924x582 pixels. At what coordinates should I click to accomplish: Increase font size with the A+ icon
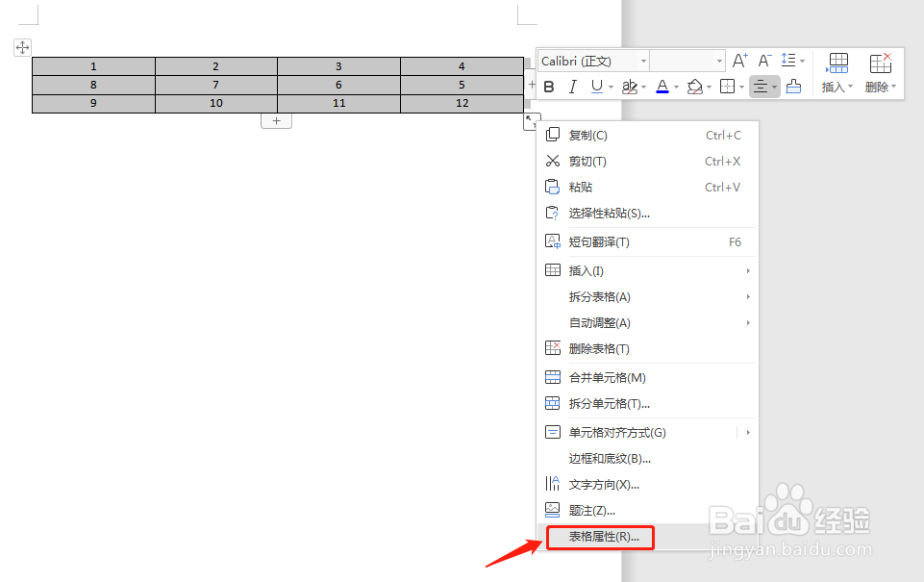coord(739,60)
